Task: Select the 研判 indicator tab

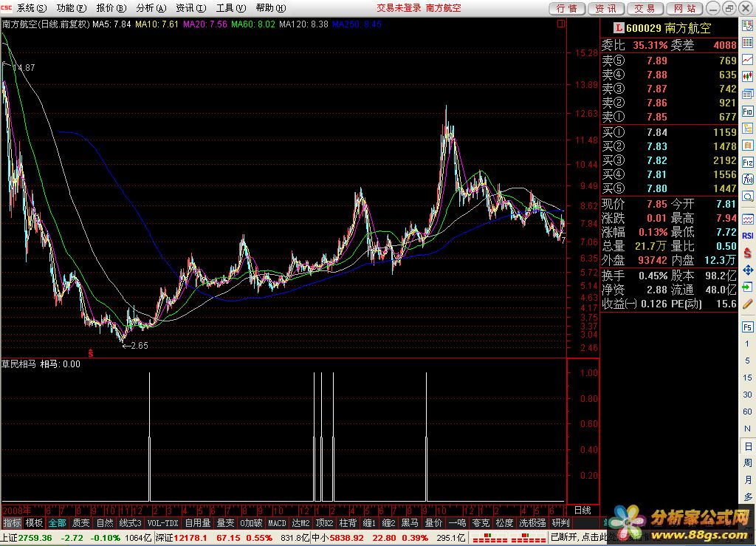Action: pos(561,523)
